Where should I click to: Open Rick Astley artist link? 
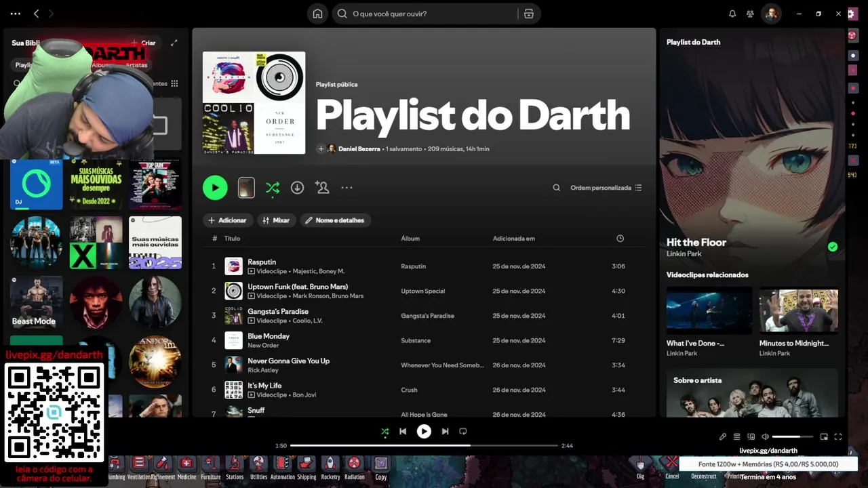[x=263, y=370]
